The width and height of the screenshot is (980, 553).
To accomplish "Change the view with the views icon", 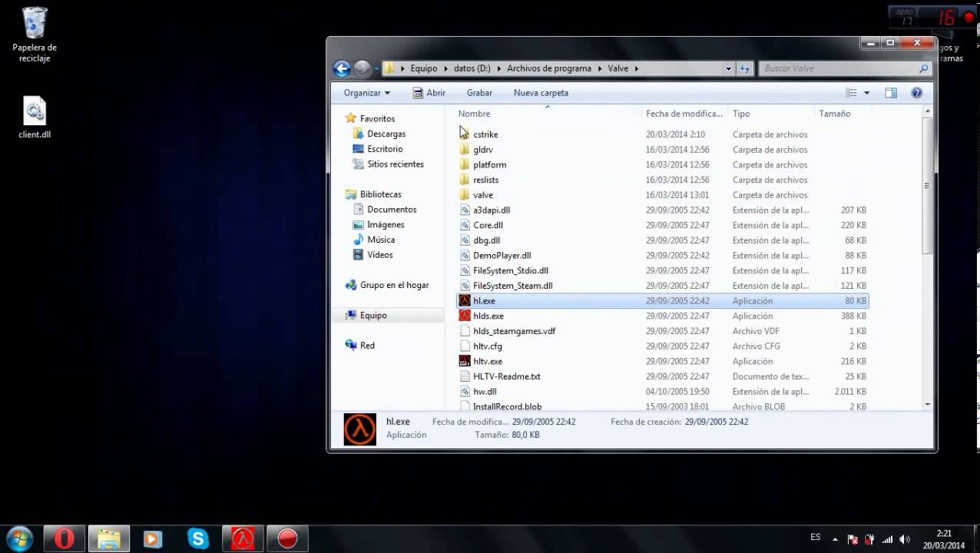I will coord(851,93).
